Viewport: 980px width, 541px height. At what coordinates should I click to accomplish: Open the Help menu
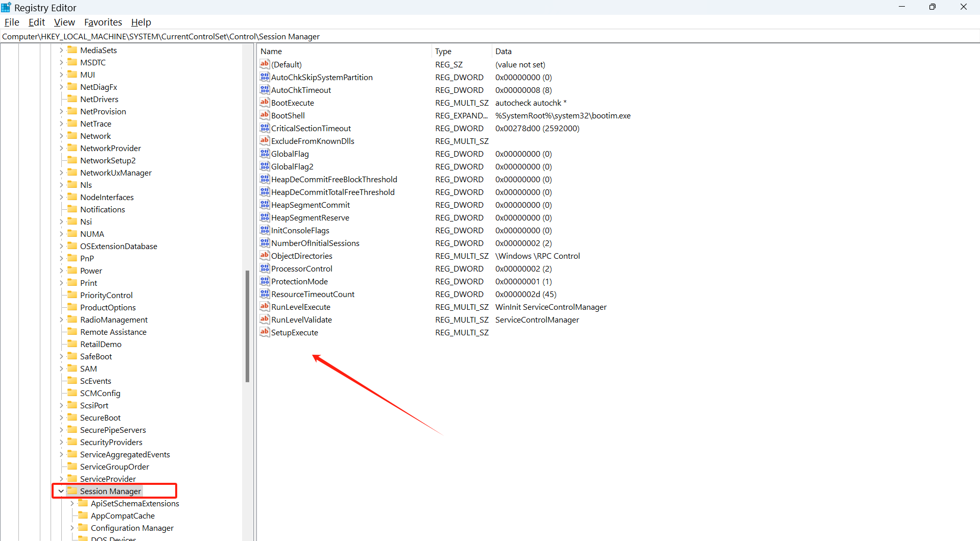(141, 22)
